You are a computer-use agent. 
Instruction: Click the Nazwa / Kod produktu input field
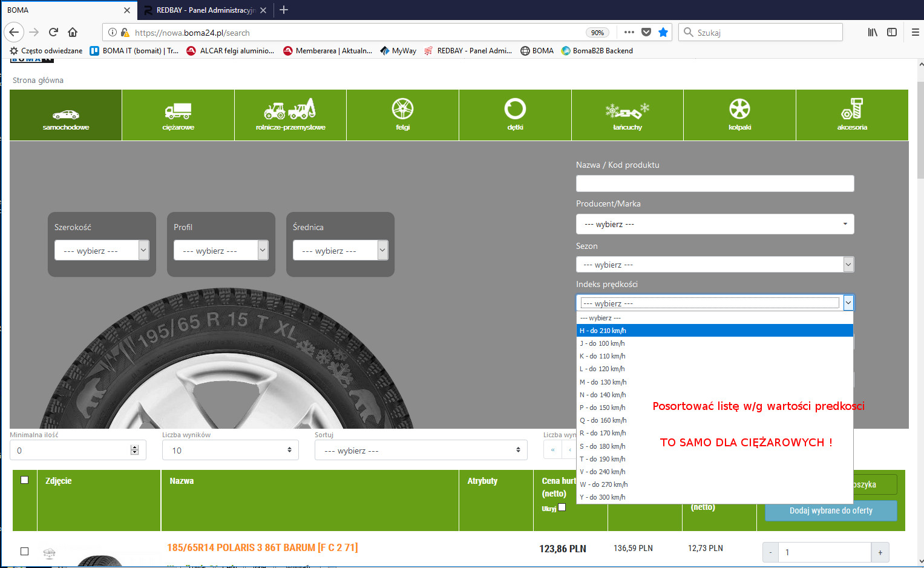click(x=715, y=183)
